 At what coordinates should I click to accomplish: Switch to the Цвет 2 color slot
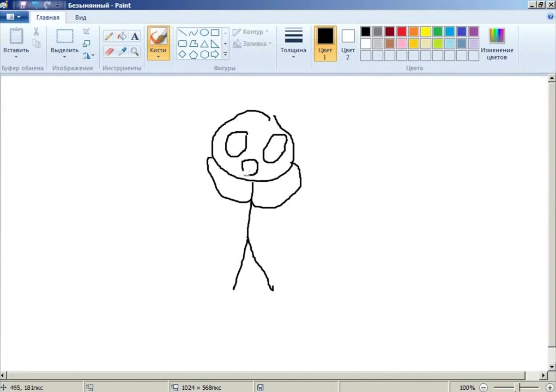(x=348, y=43)
